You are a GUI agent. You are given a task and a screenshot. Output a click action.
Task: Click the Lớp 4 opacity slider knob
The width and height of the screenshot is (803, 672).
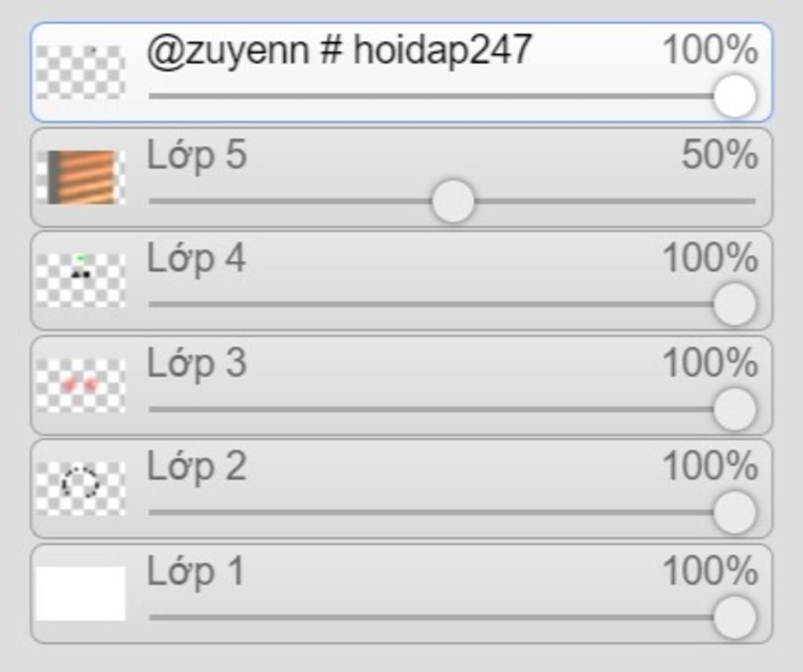pyautogui.click(x=734, y=304)
